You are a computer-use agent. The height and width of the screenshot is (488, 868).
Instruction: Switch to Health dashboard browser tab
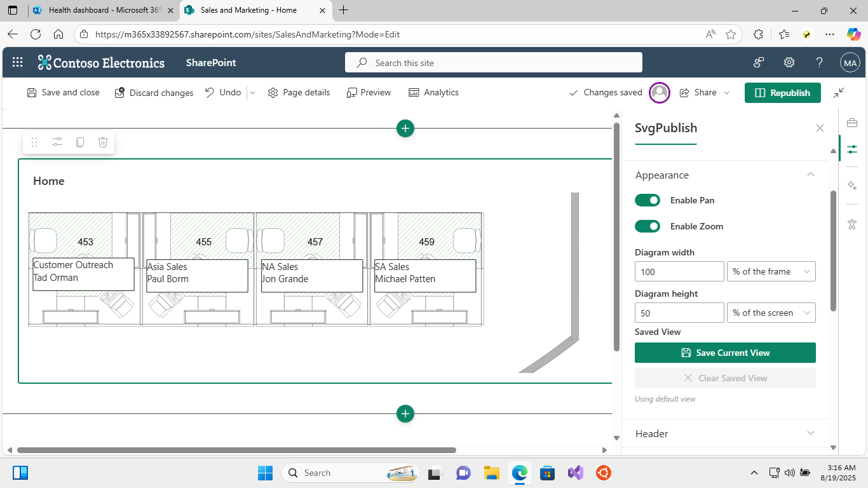coord(104,10)
